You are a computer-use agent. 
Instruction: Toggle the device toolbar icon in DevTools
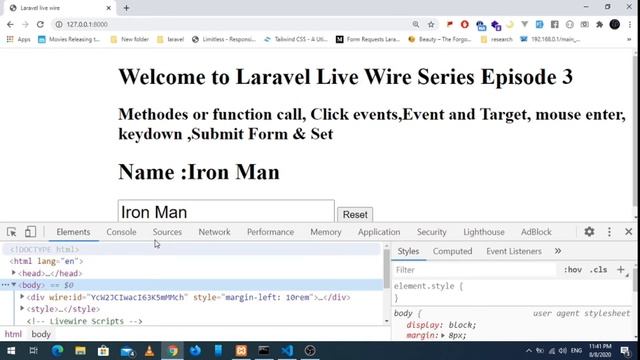click(x=30, y=232)
